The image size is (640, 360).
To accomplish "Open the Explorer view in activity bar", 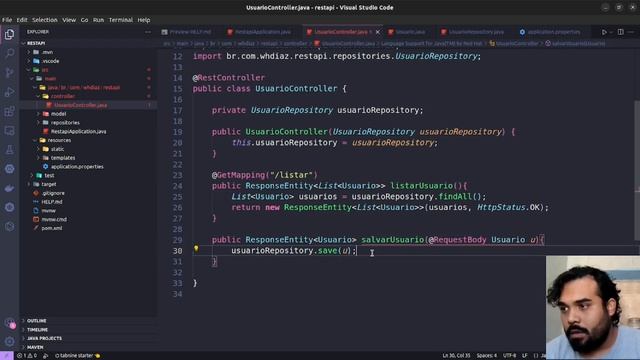I will click(9, 34).
